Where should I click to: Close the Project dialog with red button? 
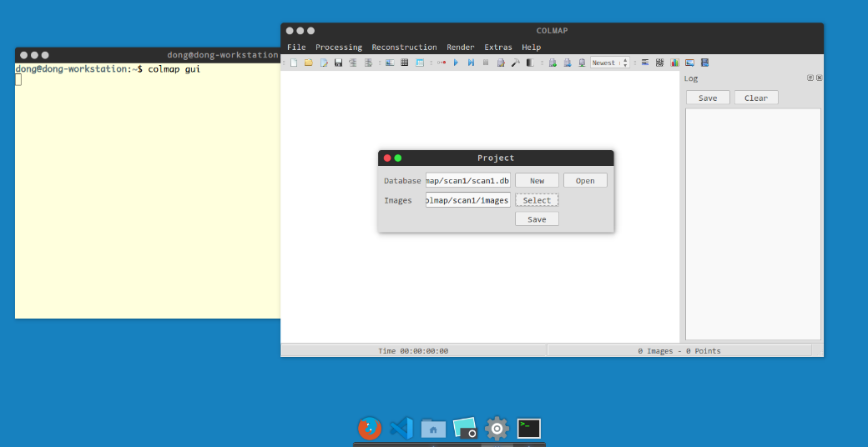[x=387, y=158]
